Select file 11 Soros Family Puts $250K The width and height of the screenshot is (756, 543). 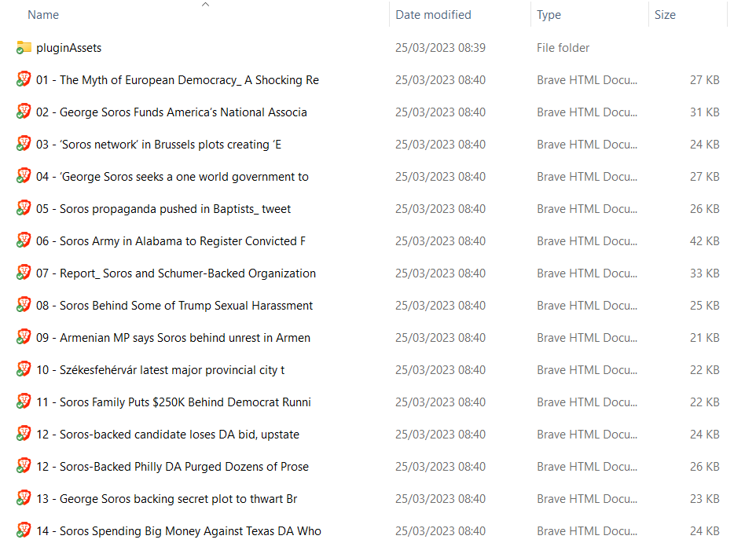coord(173,402)
